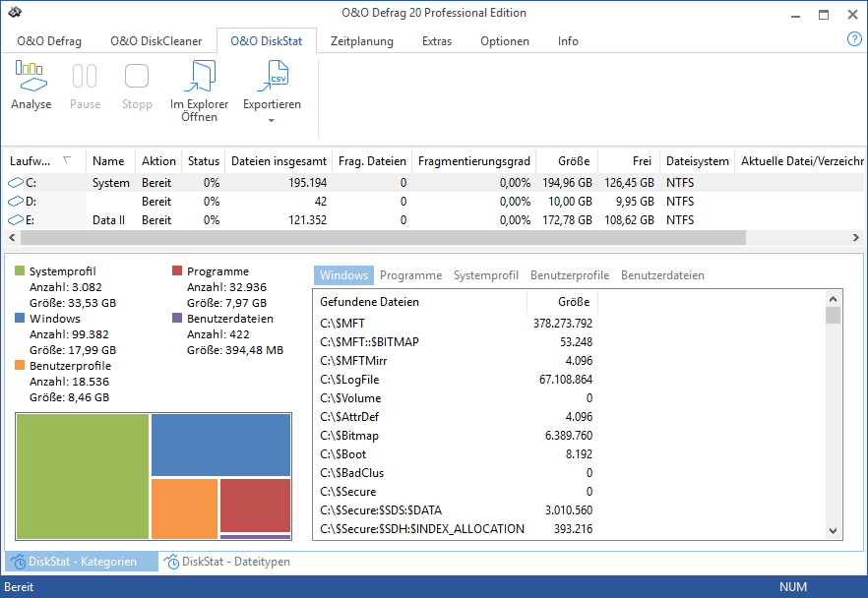This screenshot has height=598, width=868.
Task: Open the Info tab
Action: pos(568,41)
